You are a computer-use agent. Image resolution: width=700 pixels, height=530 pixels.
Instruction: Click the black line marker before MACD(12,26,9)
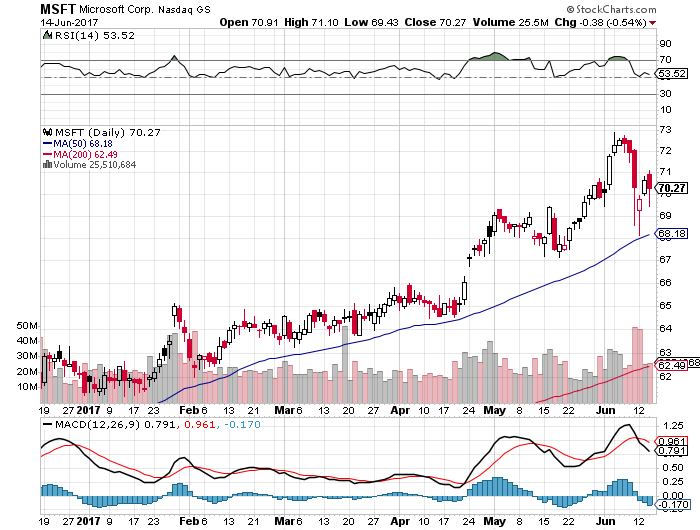[47, 425]
